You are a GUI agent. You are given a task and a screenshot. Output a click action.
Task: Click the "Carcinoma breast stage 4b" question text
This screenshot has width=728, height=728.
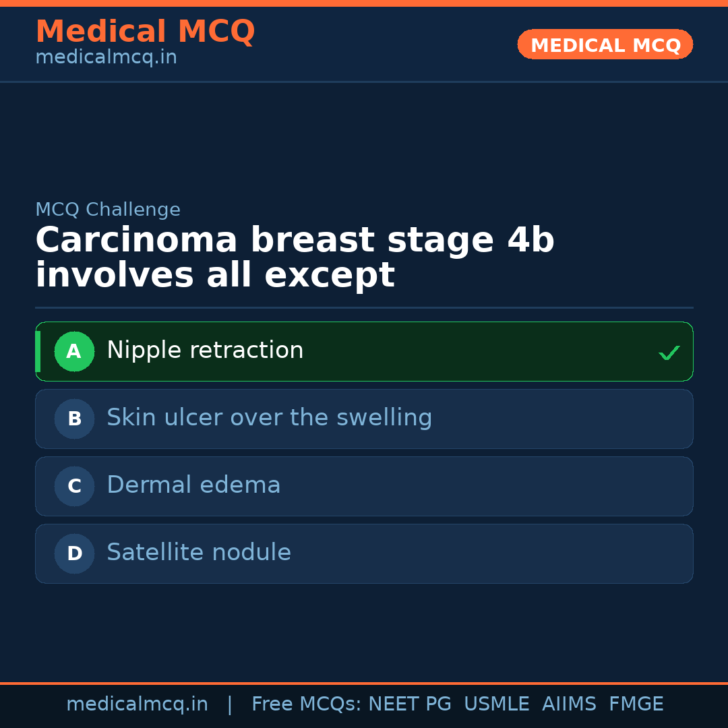point(295,241)
